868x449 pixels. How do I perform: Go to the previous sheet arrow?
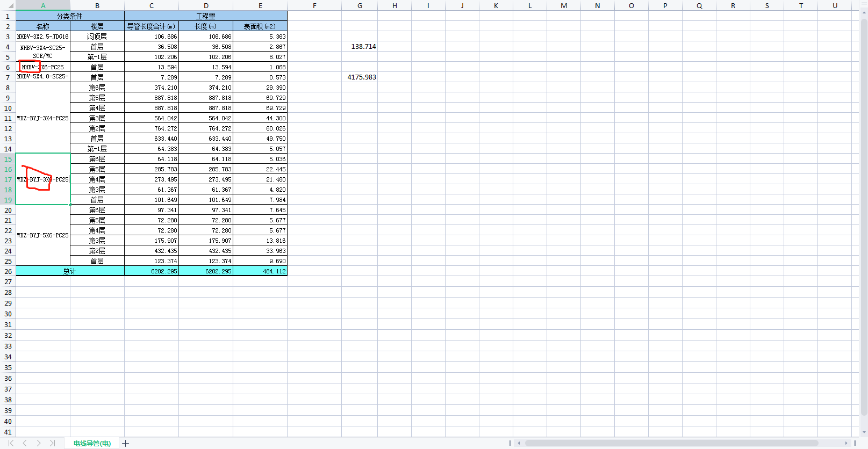pyautogui.click(x=25, y=443)
